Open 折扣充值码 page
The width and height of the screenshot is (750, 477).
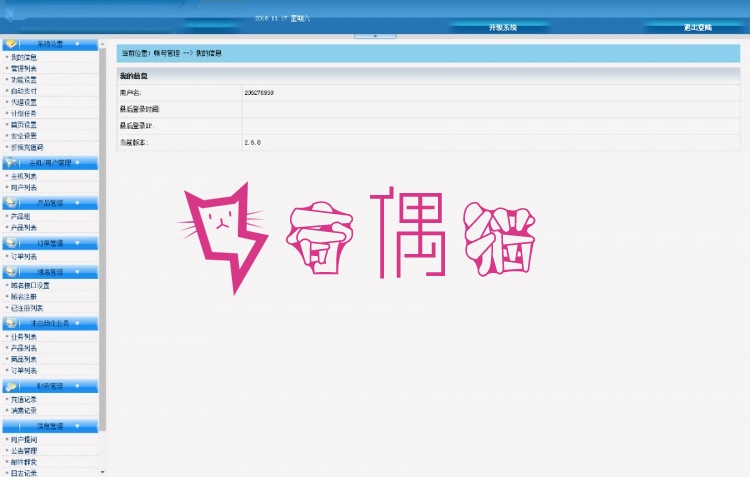(x=27, y=147)
